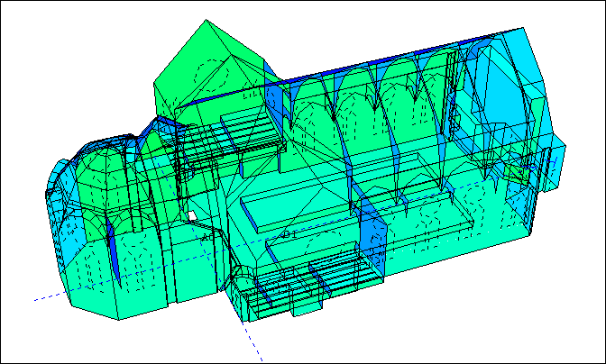The width and height of the screenshot is (606, 364).
Task: Pick the dark blue wall panel beside transept
Action: [274, 99]
